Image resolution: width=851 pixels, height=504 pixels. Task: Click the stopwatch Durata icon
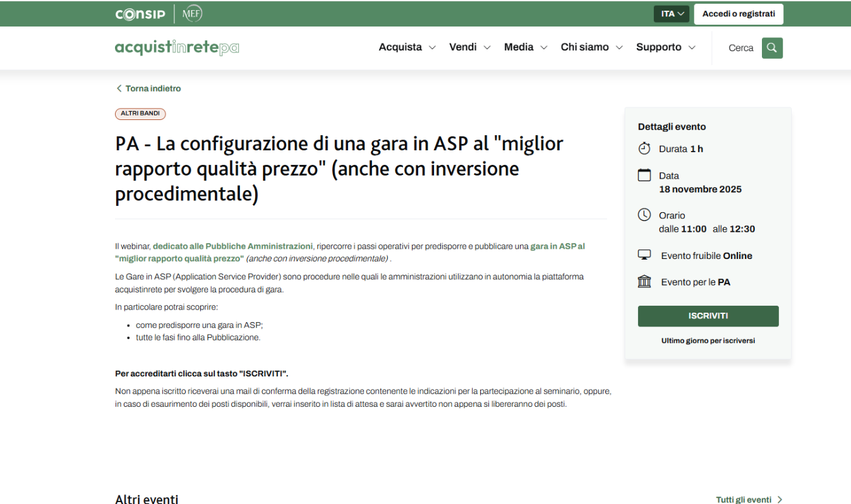click(x=644, y=149)
